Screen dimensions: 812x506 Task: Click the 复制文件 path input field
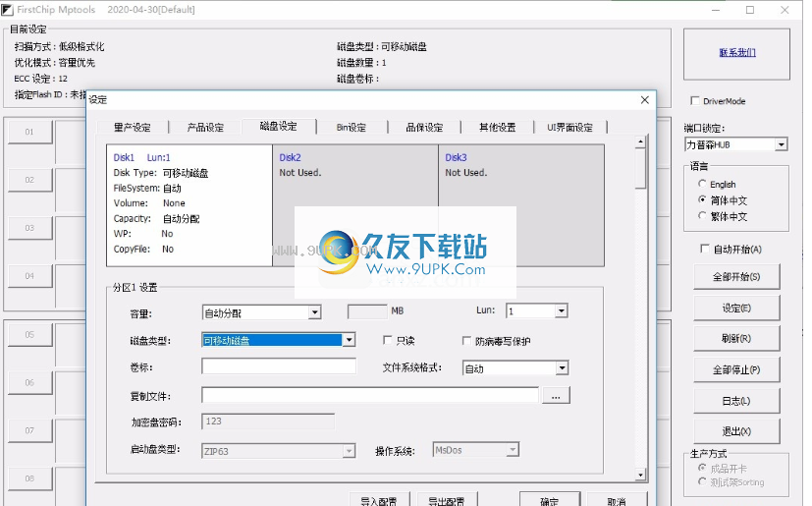(370, 395)
